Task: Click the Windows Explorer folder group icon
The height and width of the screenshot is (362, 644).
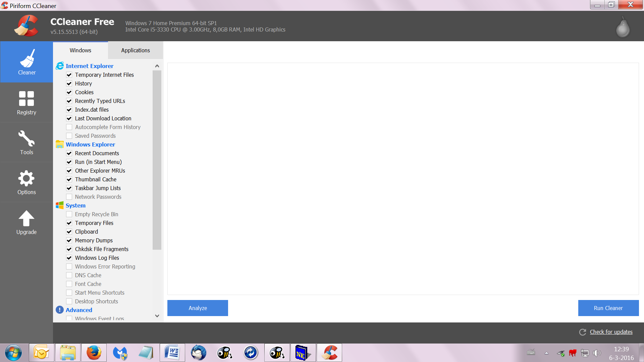Action: (x=60, y=144)
